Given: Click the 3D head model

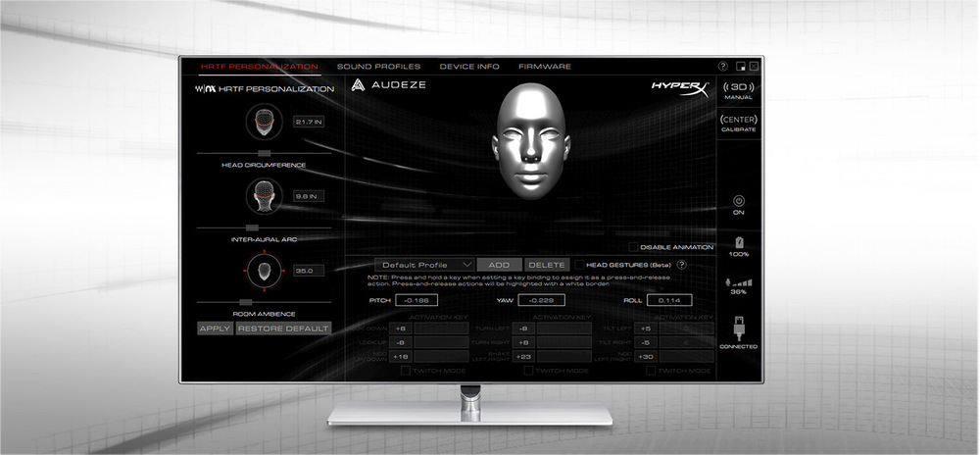Looking at the screenshot, I should point(530,141).
